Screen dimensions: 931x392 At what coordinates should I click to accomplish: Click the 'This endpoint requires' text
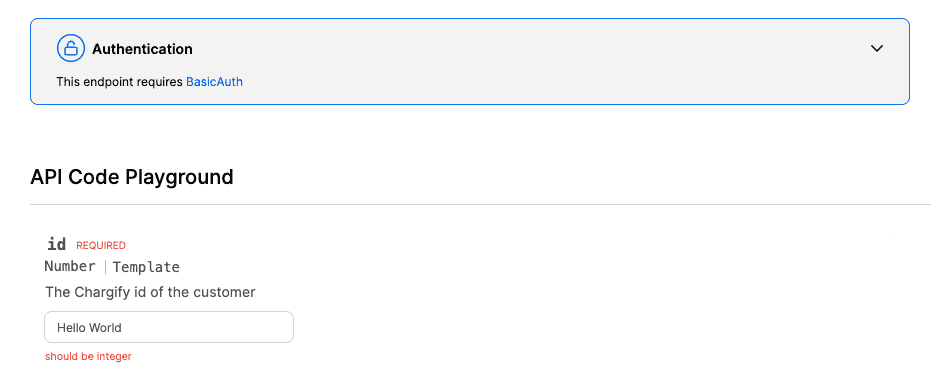click(119, 82)
